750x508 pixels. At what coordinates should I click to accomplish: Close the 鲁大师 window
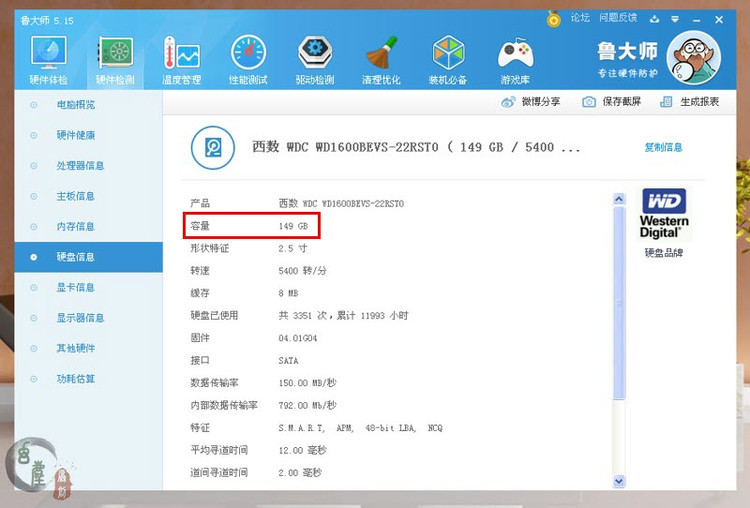(x=719, y=20)
